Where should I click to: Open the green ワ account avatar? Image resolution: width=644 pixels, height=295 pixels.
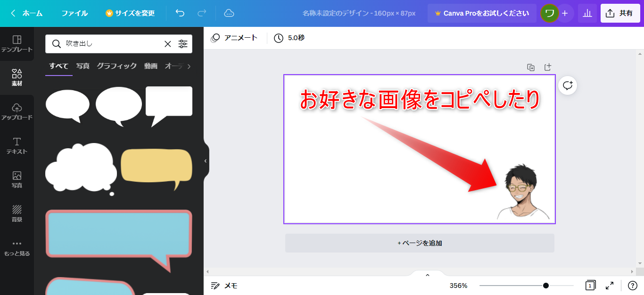549,13
